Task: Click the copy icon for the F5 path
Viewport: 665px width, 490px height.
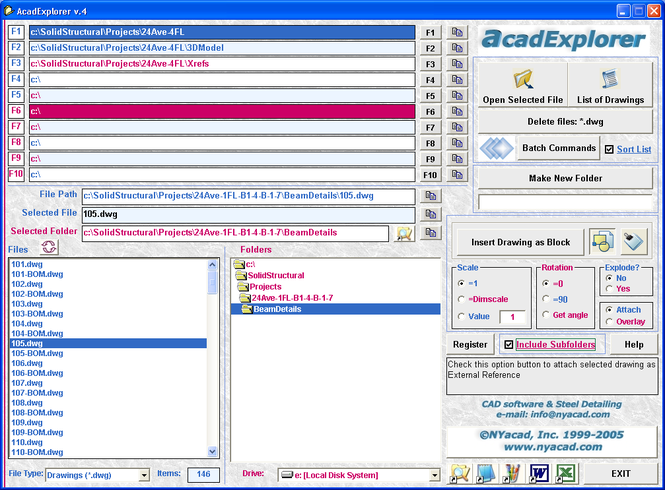Action: click(457, 95)
